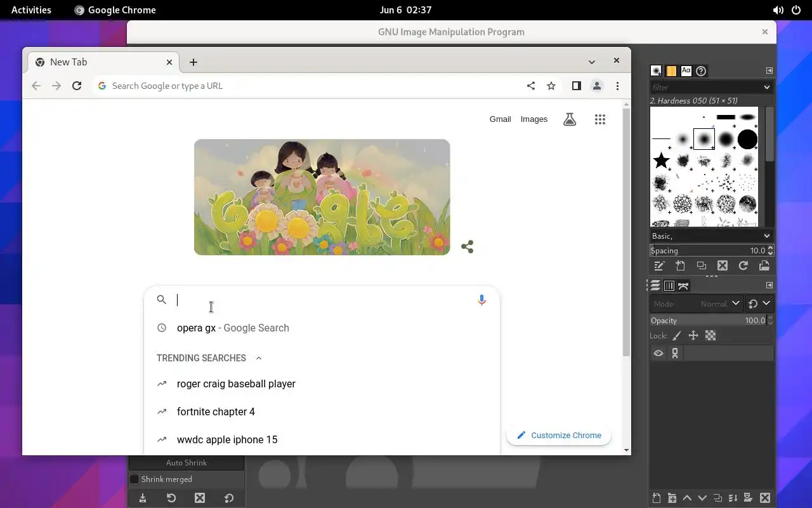812x508 pixels.
Task: Toggle the layer chain link icon
Action: (675, 354)
